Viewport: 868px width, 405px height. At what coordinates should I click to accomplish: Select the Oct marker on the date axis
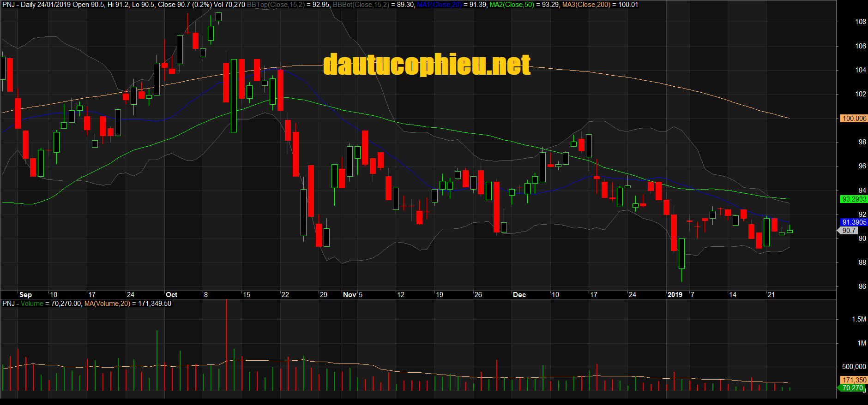(171, 295)
